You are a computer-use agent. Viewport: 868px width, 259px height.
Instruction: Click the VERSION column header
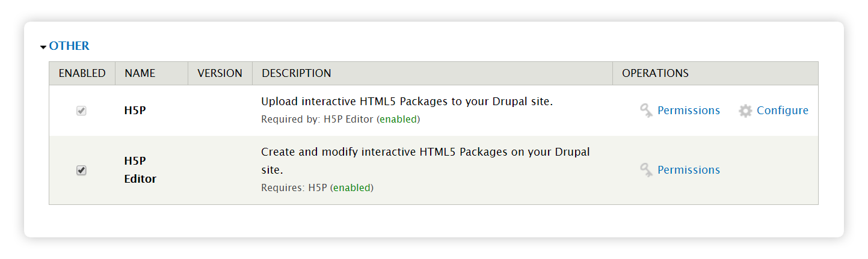click(x=220, y=73)
